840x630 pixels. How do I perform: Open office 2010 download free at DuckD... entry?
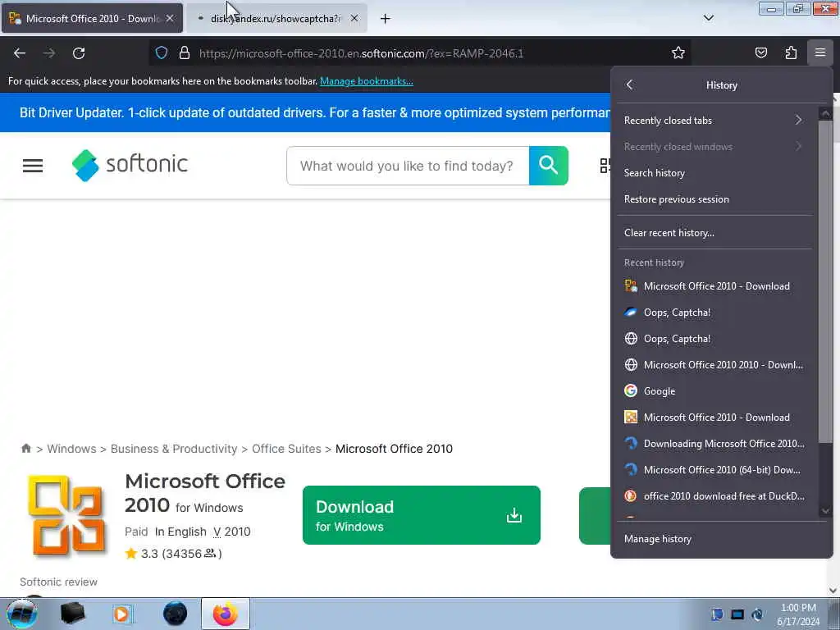[714, 496]
